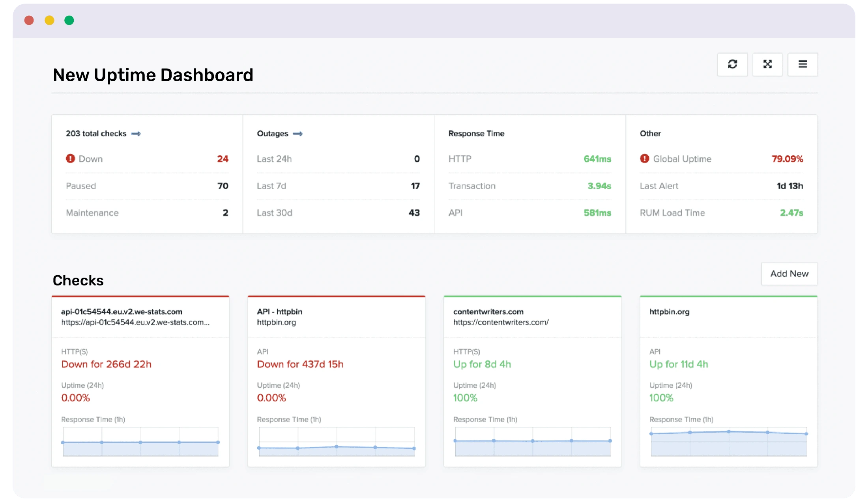The width and height of the screenshot is (868, 504).
Task: Click the Last Alert value 1d 13h
Action: click(790, 186)
